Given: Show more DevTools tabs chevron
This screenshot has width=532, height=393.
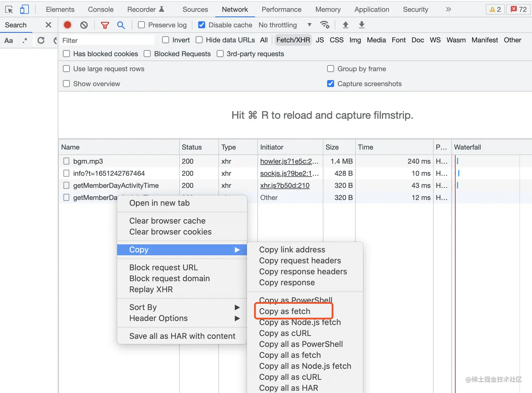Looking at the screenshot, I should (448, 9).
